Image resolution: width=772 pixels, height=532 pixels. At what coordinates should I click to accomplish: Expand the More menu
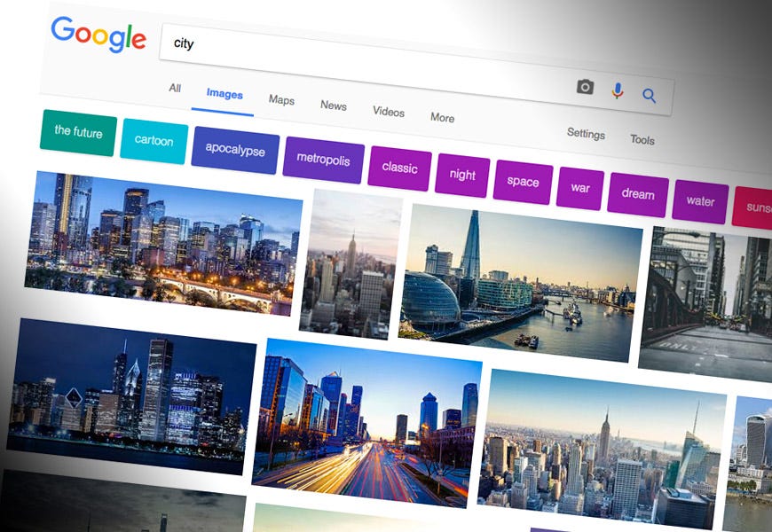pyautogui.click(x=442, y=117)
